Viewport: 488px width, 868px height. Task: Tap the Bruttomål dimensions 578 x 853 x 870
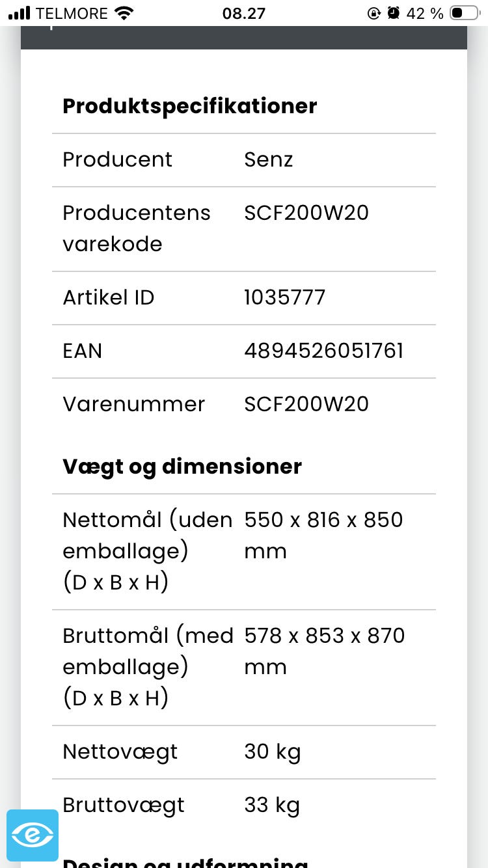coord(325,636)
